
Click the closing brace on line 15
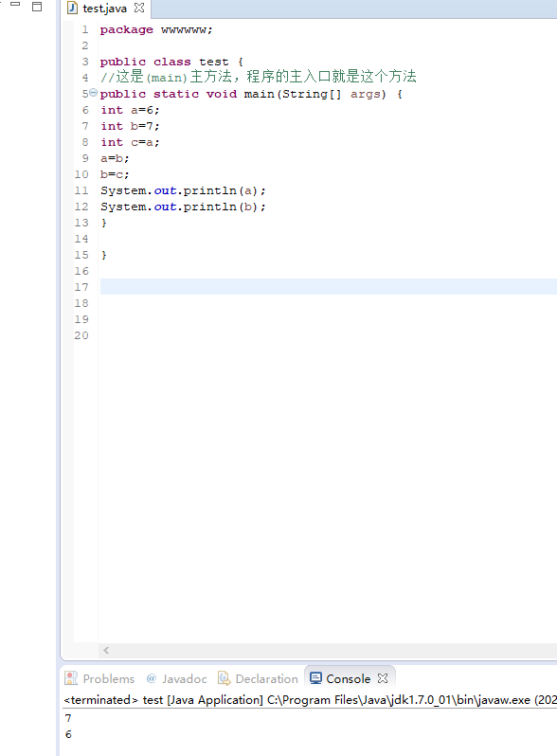click(x=103, y=255)
